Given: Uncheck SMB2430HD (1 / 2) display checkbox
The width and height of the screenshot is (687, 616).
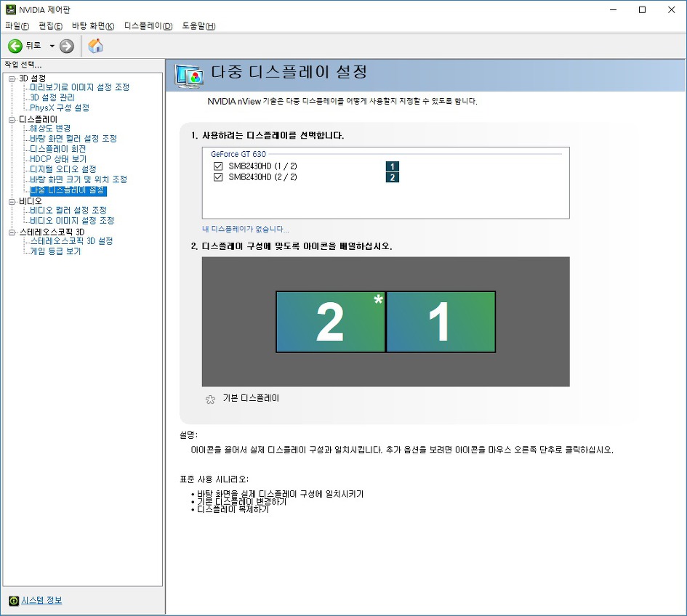Looking at the screenshot, I should [218, 166].
